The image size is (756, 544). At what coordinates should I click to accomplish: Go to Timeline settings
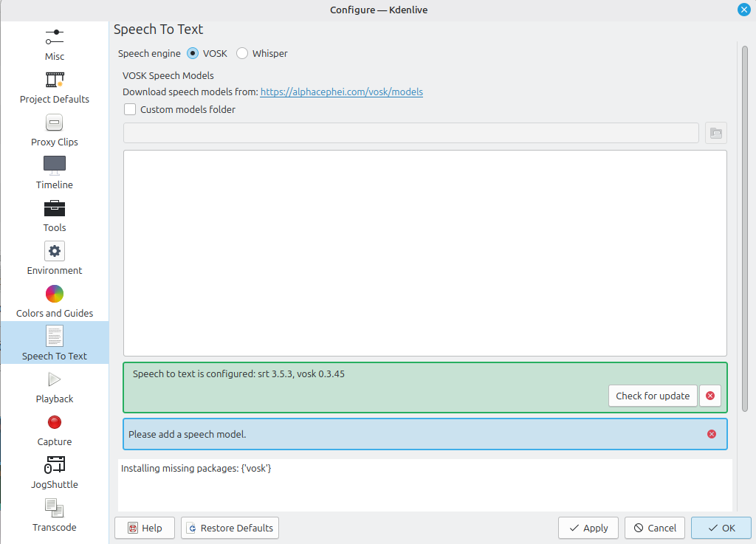pos(55,173)
